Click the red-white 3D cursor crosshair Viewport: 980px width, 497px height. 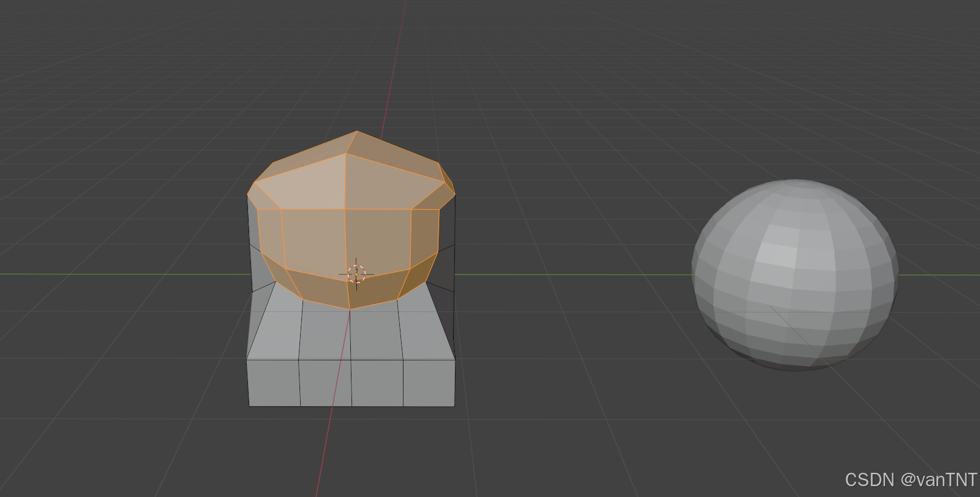[x=356, y=274]
